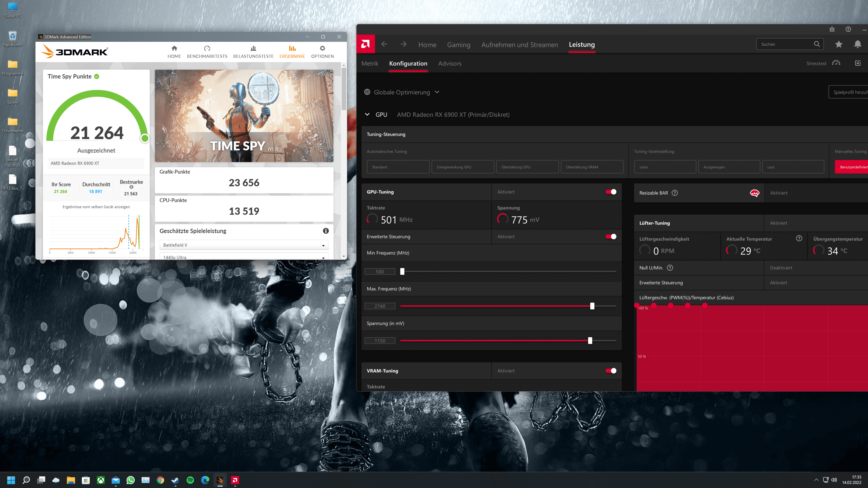Collapse the GPU section chevron
The image size is (868, 488).
click(x=367, y=115)
